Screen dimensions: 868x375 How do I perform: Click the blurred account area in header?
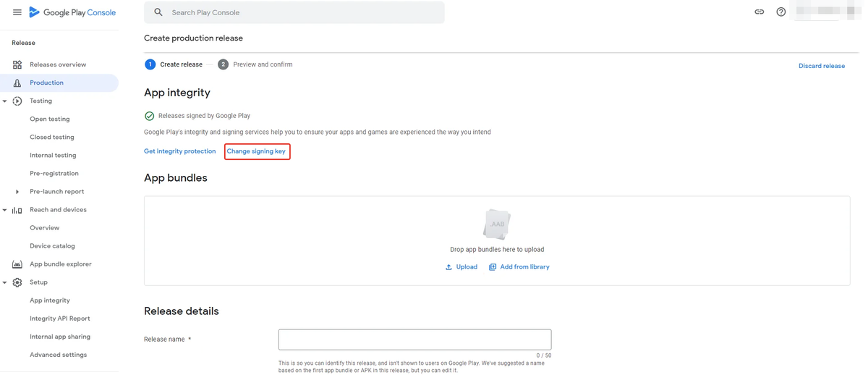click(829, 12)
